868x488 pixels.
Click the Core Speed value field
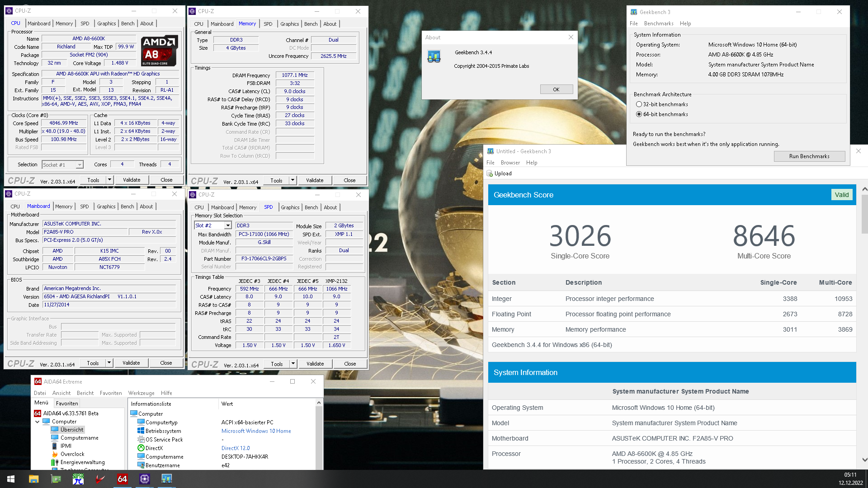click(x=64, y=123)
